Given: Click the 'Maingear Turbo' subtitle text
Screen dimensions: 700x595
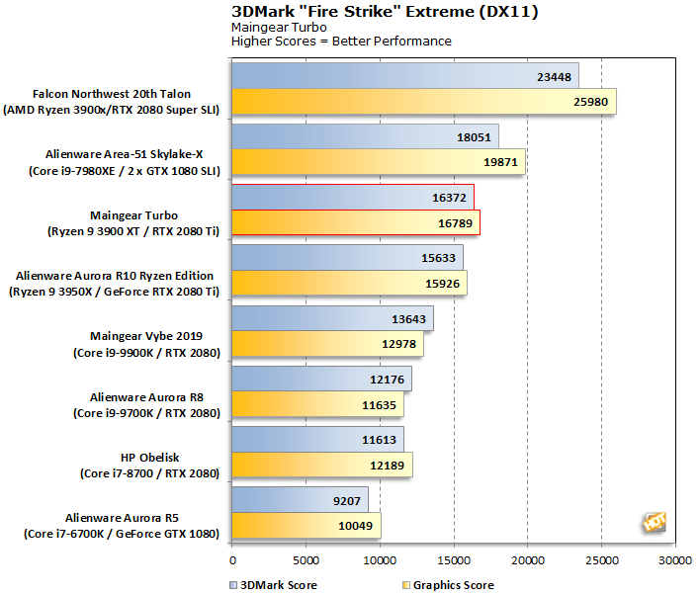Looking at the screenshot, I should (x=279, y=28).
